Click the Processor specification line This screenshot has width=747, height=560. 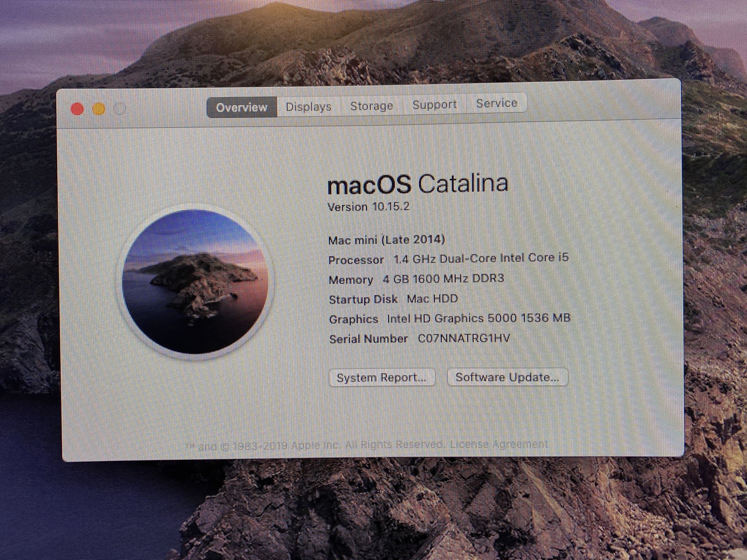point(448,259)
